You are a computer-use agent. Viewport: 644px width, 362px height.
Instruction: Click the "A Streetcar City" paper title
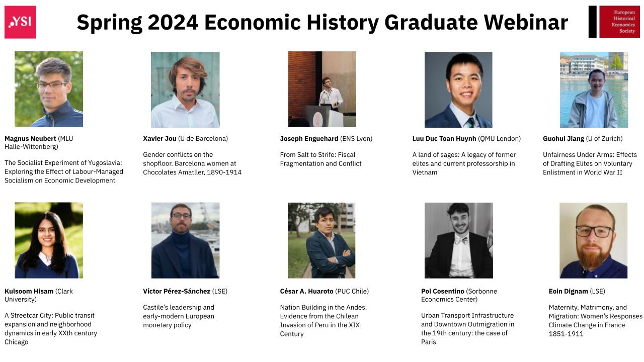(x=50, y=329)
